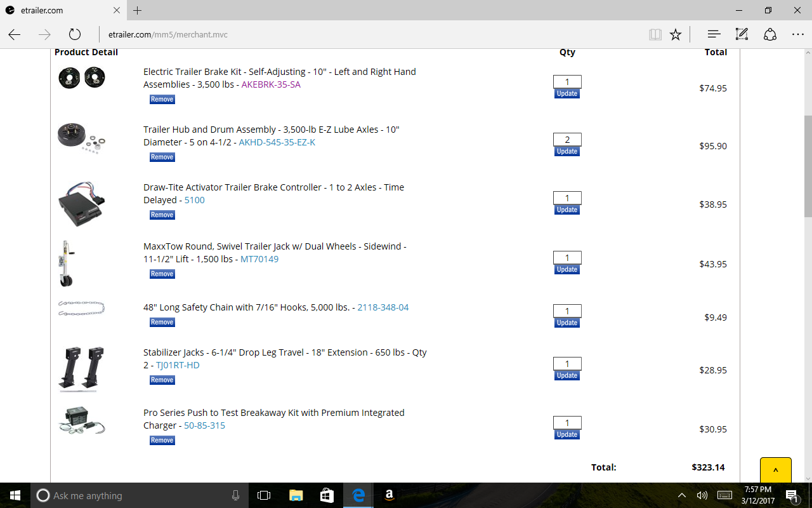Open Edge's More actions menu

(797, 34)
